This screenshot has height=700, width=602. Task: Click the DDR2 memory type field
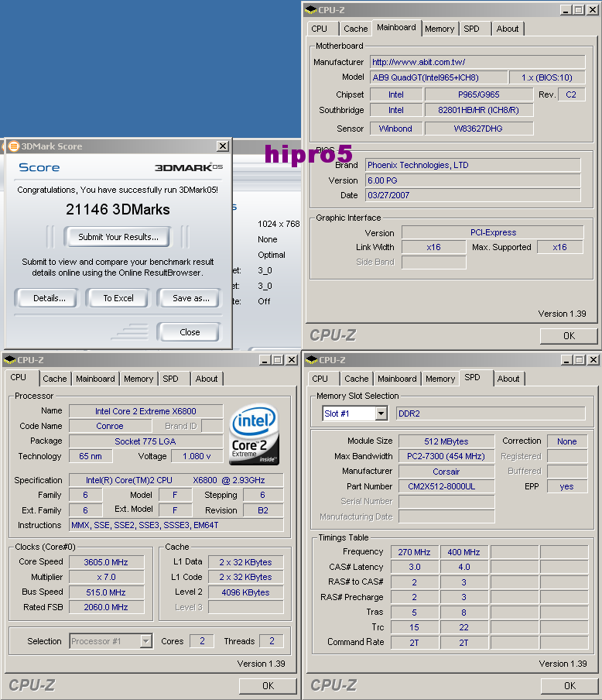pyautogui.click(x=491, y=413)
